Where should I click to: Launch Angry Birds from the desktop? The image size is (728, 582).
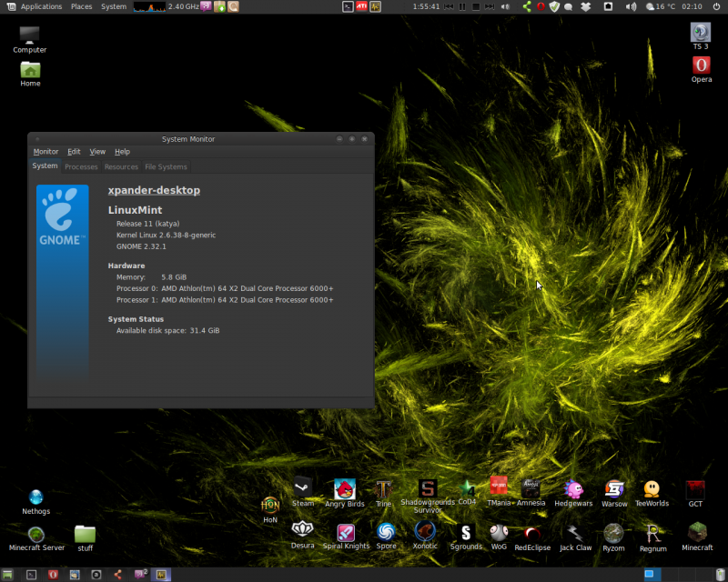tap(345, 493)
